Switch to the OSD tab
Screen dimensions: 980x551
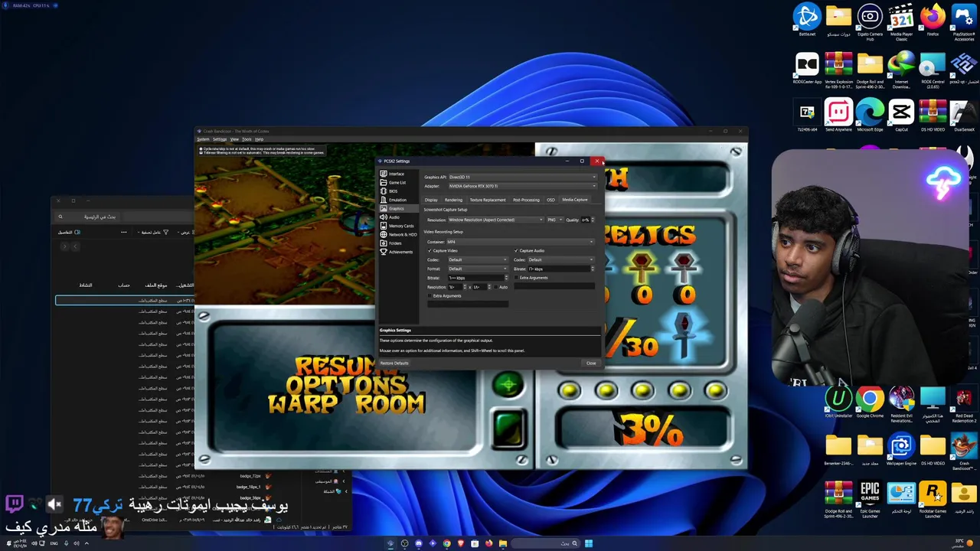point(550,200)
